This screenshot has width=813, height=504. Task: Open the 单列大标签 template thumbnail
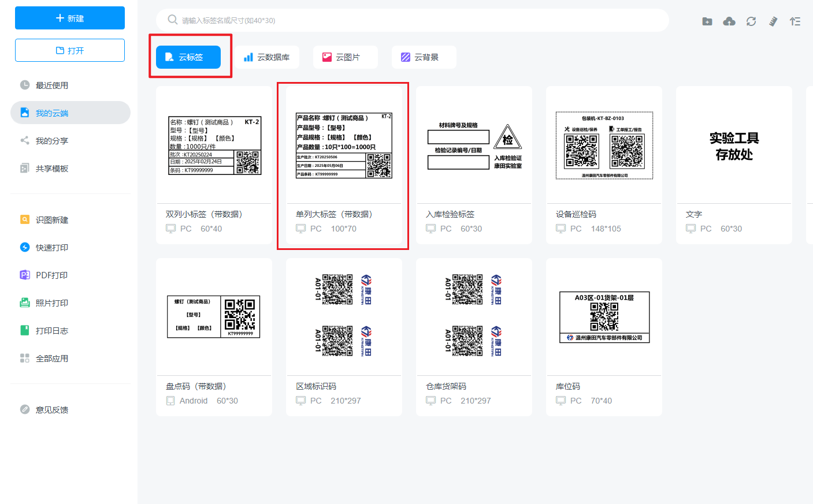pos(344,145)
